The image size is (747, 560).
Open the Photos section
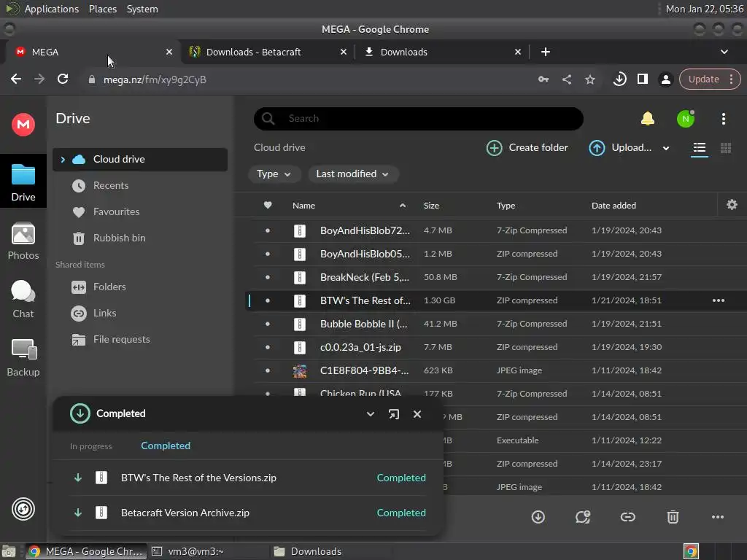click(23, 241)
